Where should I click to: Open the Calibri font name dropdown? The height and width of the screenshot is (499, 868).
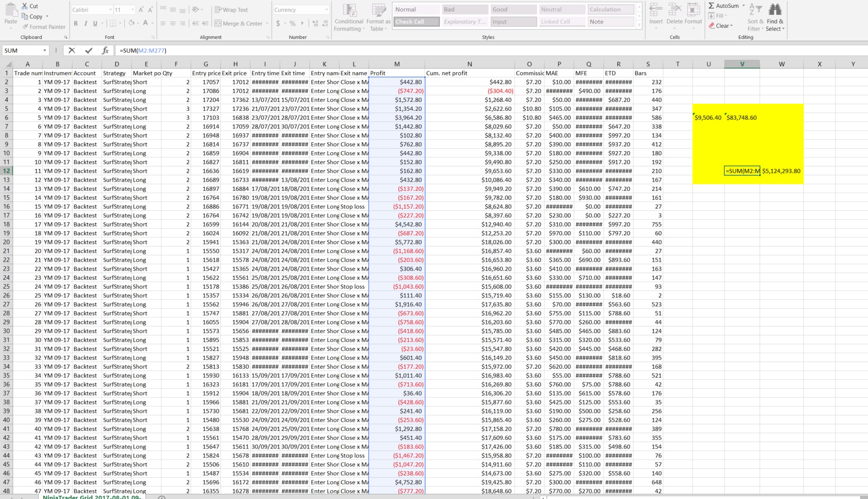point(110,10)
